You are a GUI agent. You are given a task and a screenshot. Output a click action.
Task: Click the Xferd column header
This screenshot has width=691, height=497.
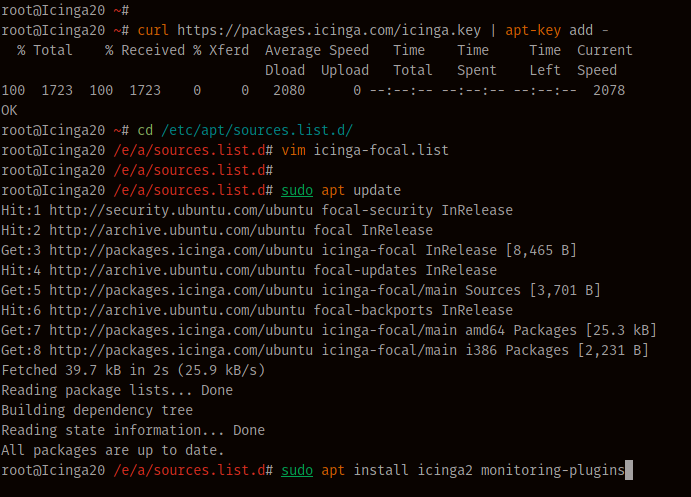click(x=229, y=50)
